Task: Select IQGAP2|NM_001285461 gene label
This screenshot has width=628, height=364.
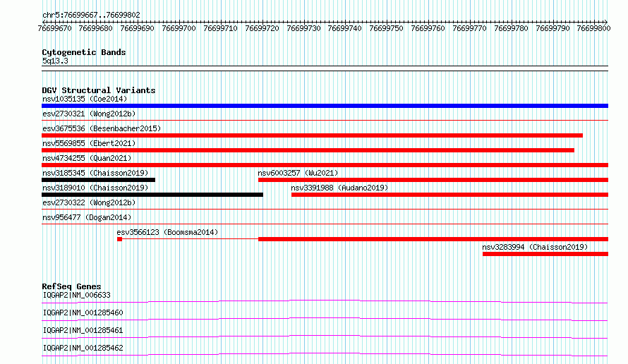Action: coord(83,330)
